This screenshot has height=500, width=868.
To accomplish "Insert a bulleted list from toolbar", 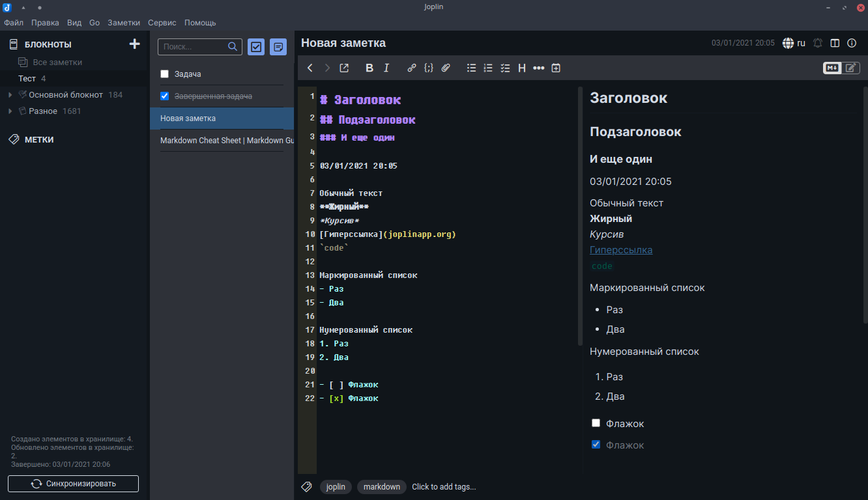I will (471, 68).
